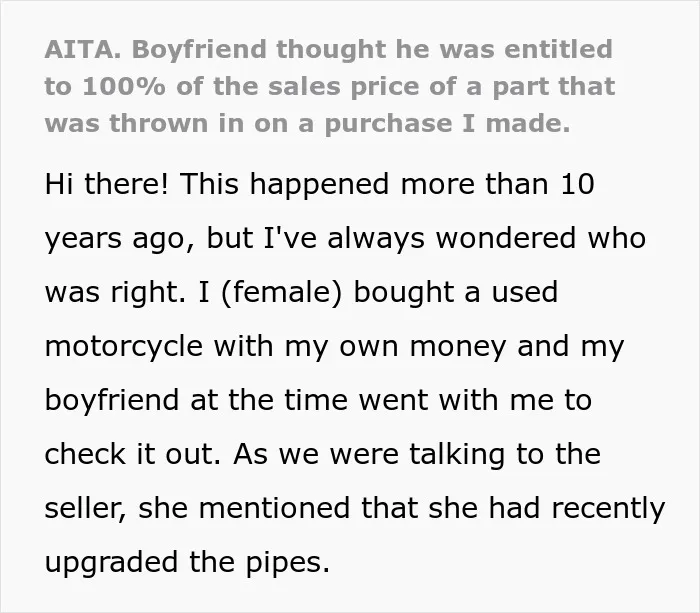Click the 'Hi there!' greeting text
This screenshot has width=700, height=613.
(x=107, y=183)
